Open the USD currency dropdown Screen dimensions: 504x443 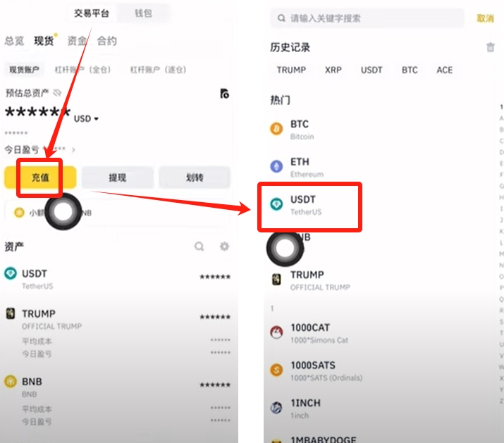pos(86,119)
